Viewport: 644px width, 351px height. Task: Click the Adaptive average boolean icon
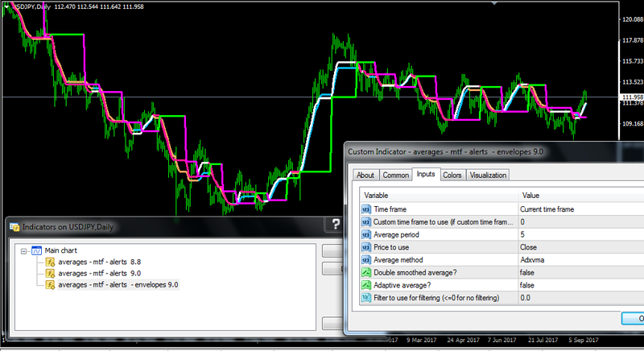point(365,285)
